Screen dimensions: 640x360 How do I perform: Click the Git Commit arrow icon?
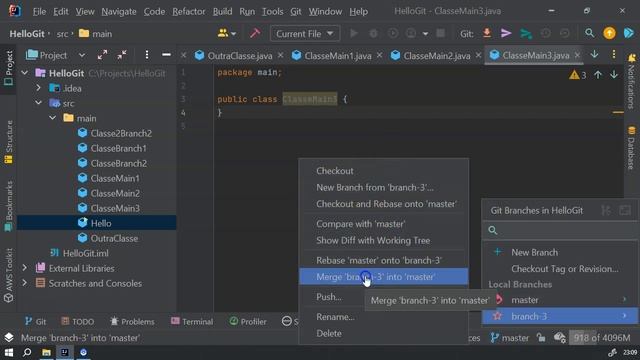[506, 33]
